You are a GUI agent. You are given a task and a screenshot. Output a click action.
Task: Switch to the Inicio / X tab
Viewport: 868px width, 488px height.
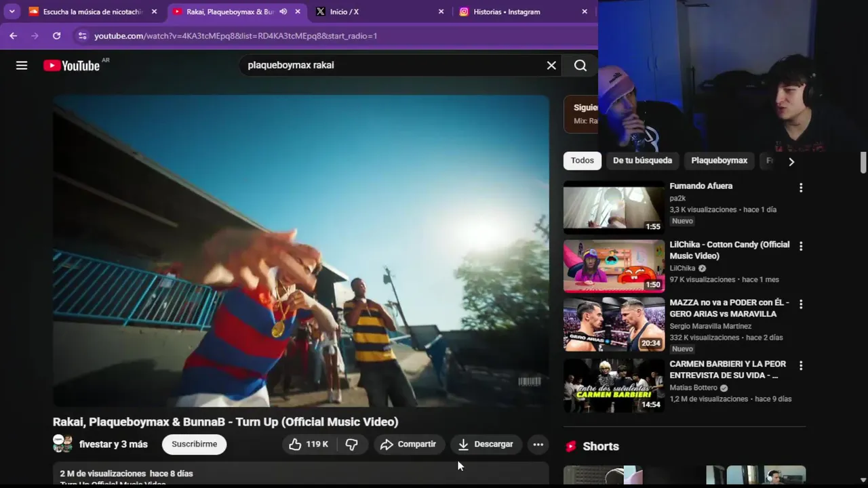pyautogui.click(x=380, y=12)
